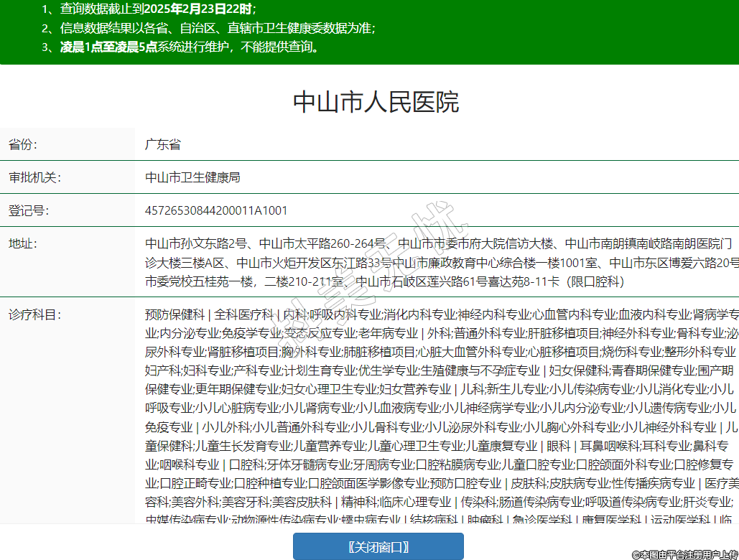The height and width of the screenshot is (560, 739).
Task: Click 精神科 in the department list
Action: point(357,501)
